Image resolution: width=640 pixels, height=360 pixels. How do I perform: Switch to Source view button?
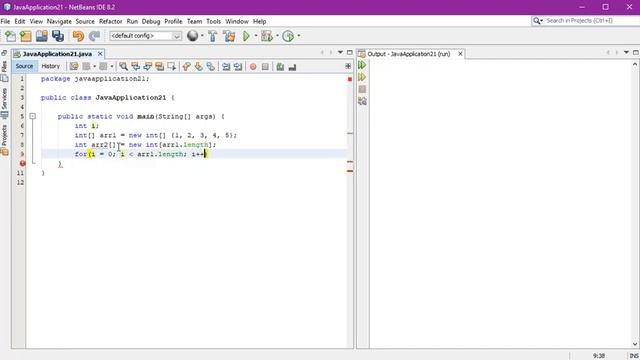coord(24,66)
